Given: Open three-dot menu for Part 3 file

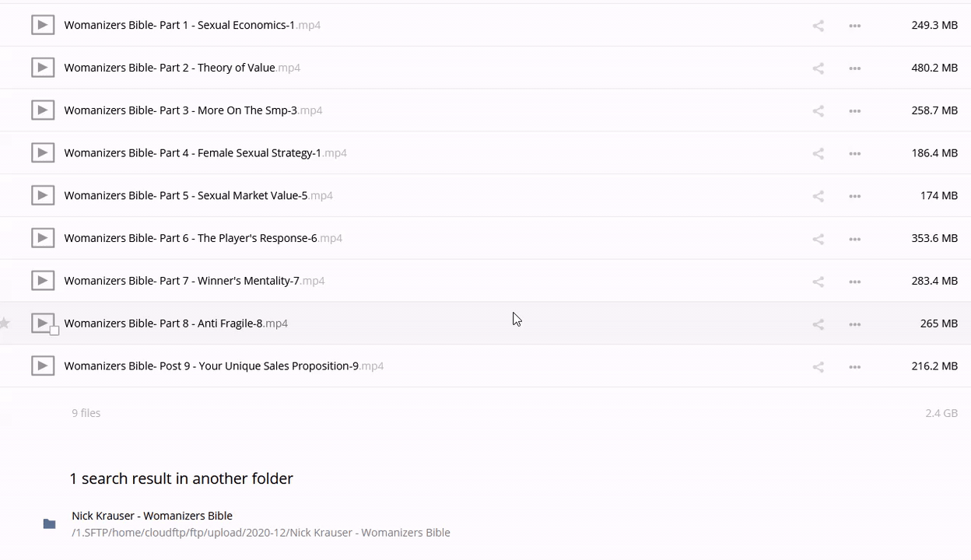Looking at the screenshot, I should [854, 110].
